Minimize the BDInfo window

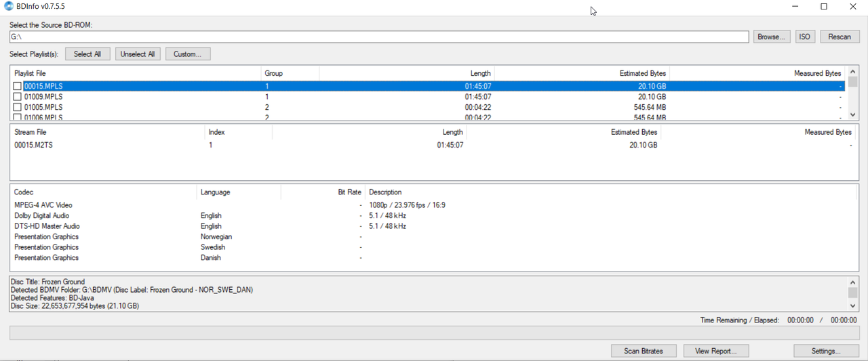(x=795, y=7)
